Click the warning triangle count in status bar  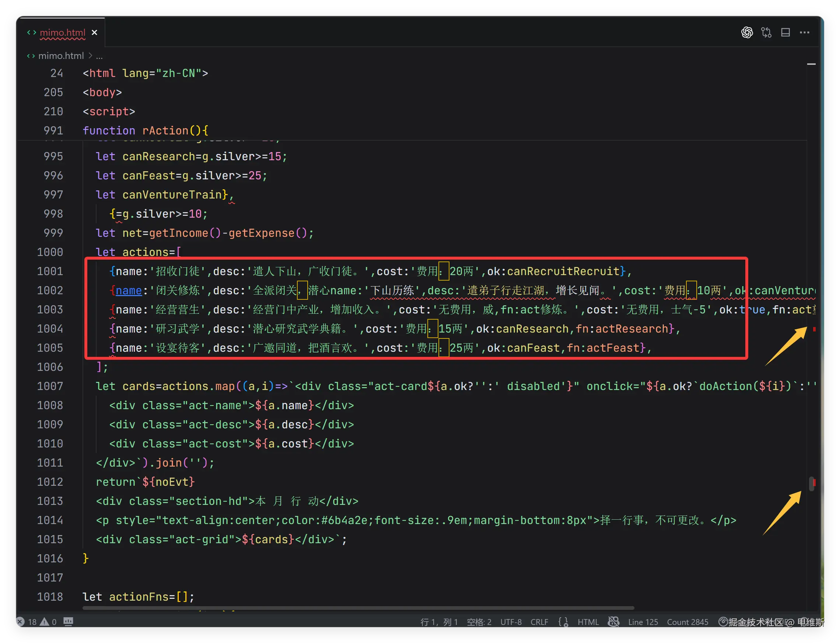pyautogui.click(x=49, y=622)
